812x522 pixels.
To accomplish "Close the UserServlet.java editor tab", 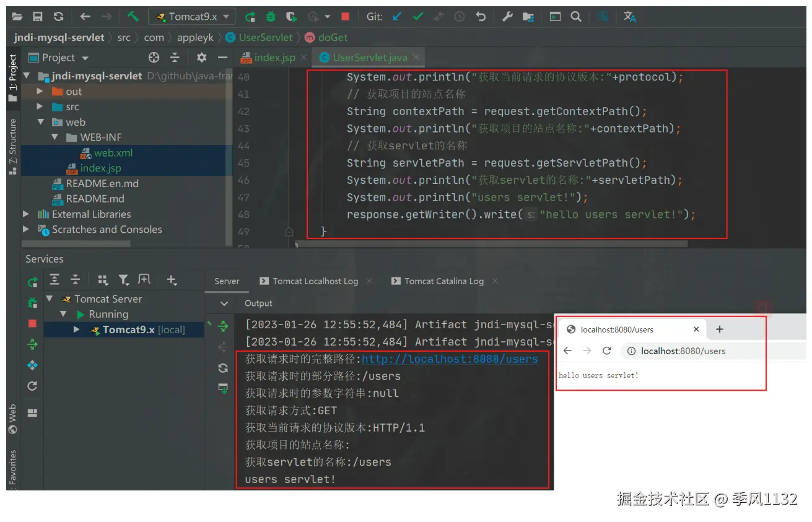I will [x=416, y=58].
